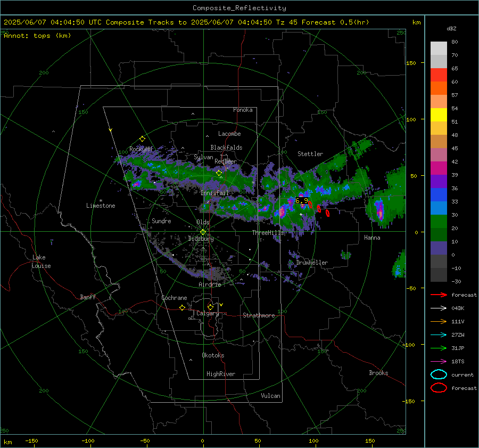The height and width of the screenshot is (448, 479).
Task: Click the timestamp header text line
Action: (x=186, y=22)
